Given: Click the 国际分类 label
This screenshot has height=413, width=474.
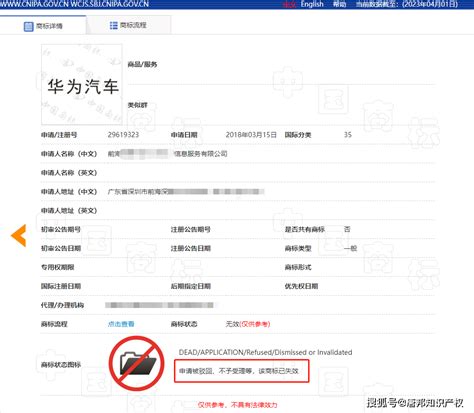Looking at the screenshot, I should click(298, 135).
